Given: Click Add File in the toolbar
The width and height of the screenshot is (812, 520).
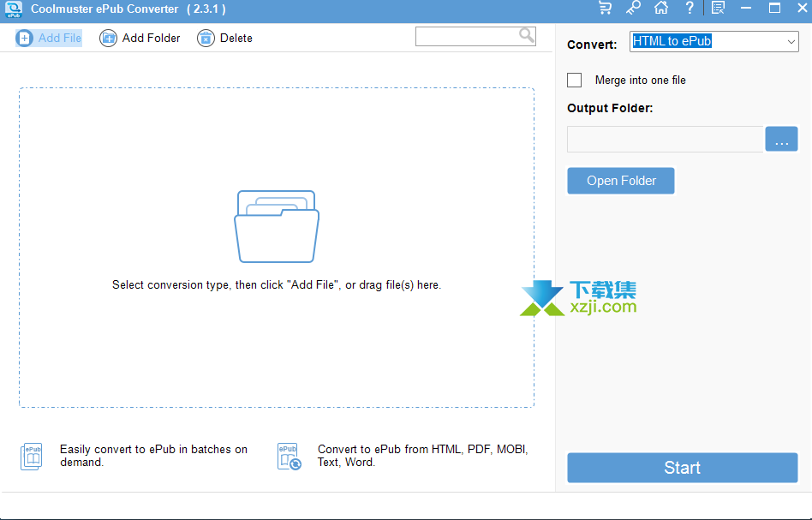Looking at the screenshot, I should (50, 38).
